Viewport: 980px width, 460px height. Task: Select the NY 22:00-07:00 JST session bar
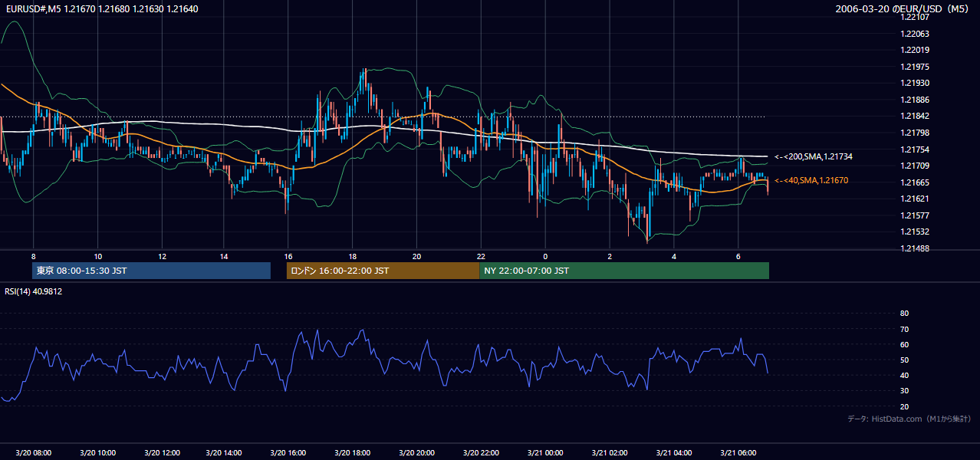[x=624, y=271]
